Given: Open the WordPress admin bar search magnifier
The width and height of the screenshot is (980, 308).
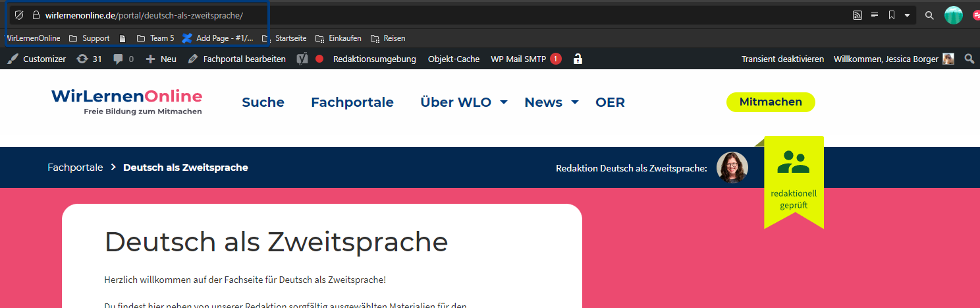Looking at the screenshot, I should (x=969, y=59).
